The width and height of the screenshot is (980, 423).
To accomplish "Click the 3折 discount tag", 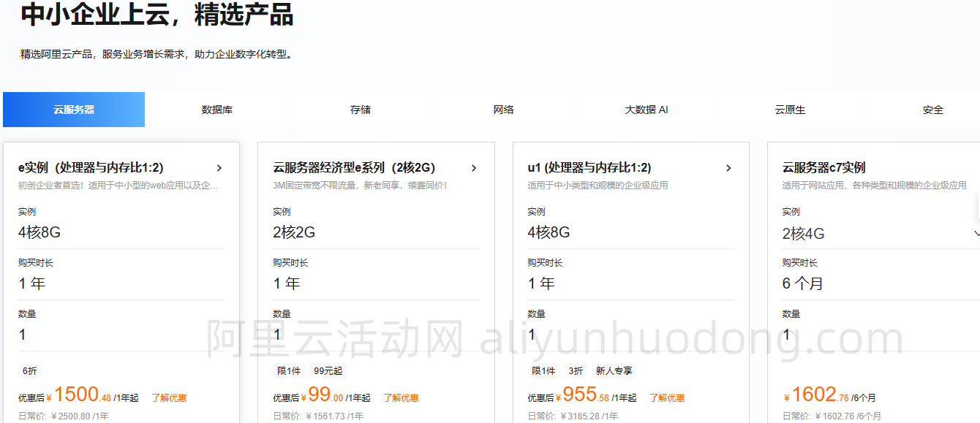I will click(x=576, y=371).
